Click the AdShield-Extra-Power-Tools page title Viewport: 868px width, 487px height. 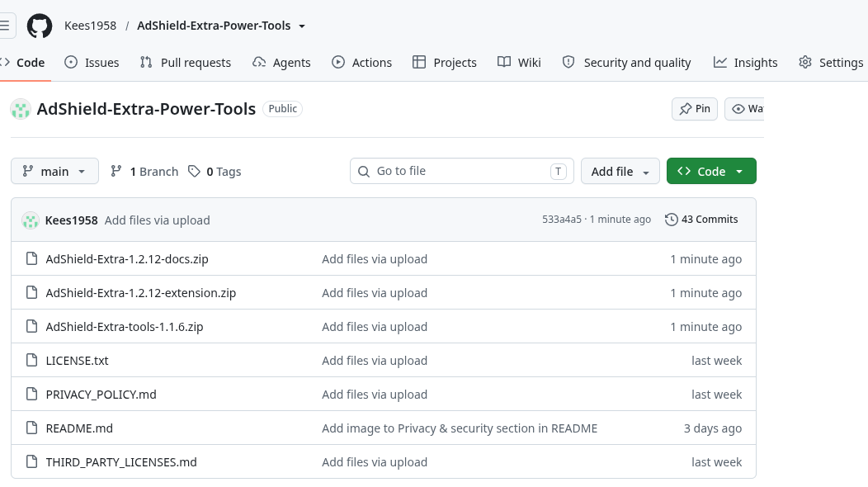146,109
